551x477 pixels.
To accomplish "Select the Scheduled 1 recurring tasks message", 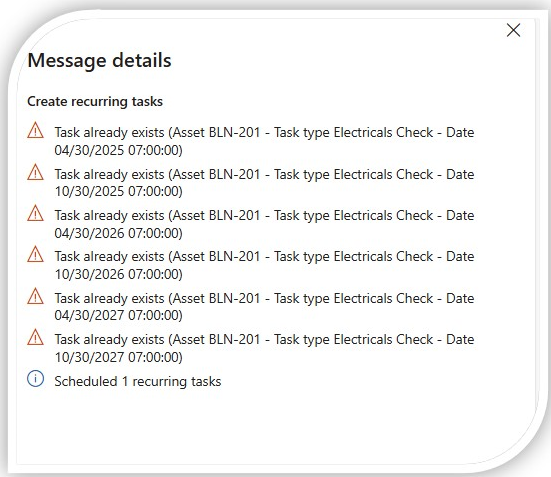I will coord(138,381).
